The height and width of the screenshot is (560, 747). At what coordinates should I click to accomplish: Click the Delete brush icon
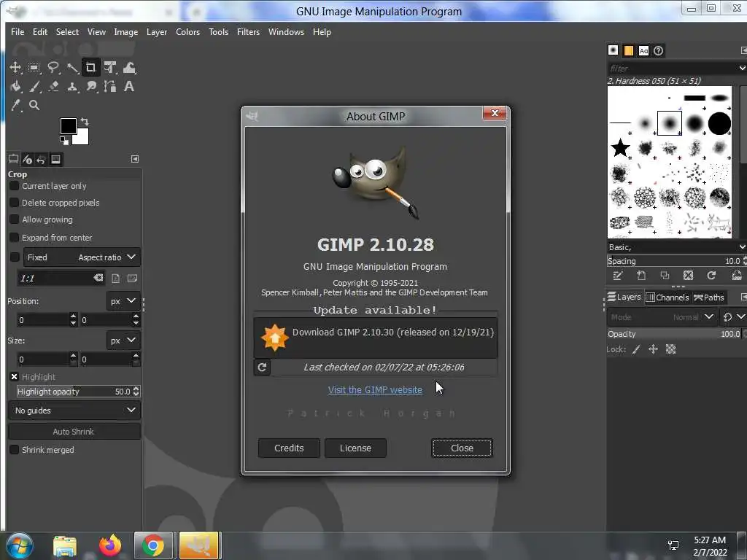[688, 276]
